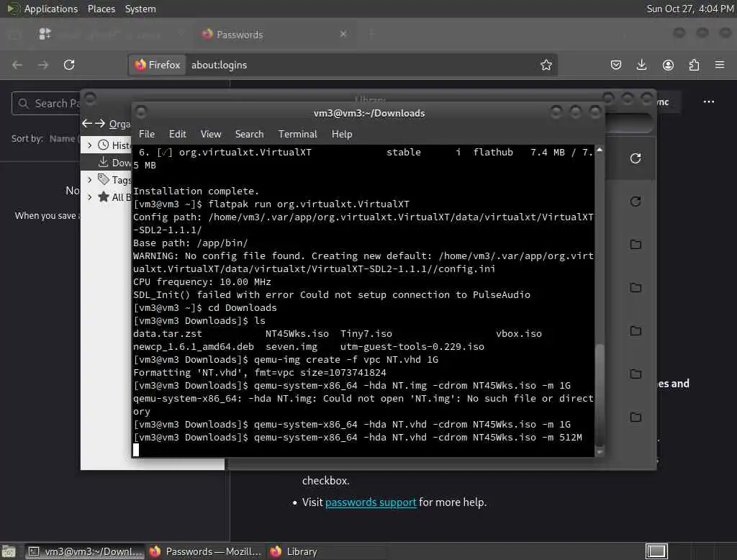Open the terminal Search menu
The width and height of the screenshot is (737, 560).
point(249,134)
